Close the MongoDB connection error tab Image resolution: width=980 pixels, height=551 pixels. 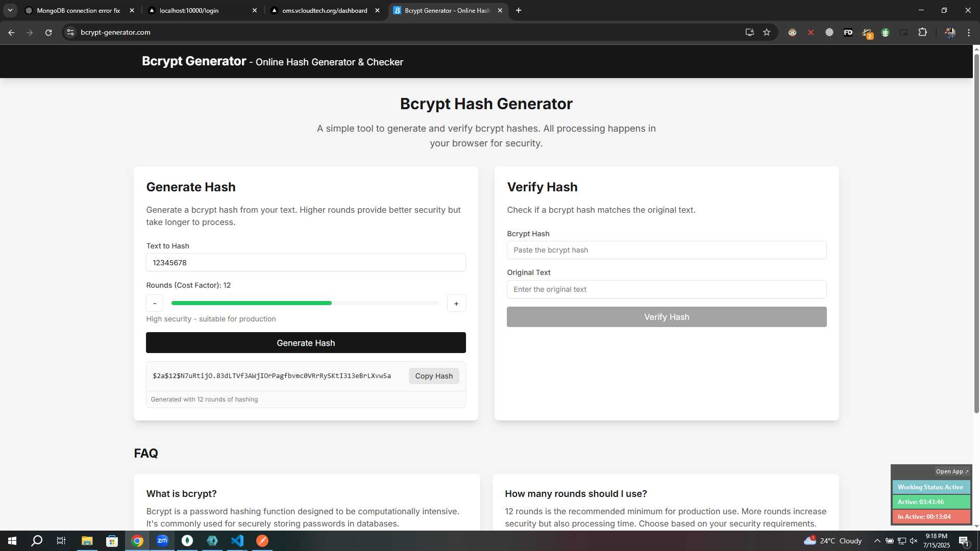pyautogui.click(x=132, y=10)
